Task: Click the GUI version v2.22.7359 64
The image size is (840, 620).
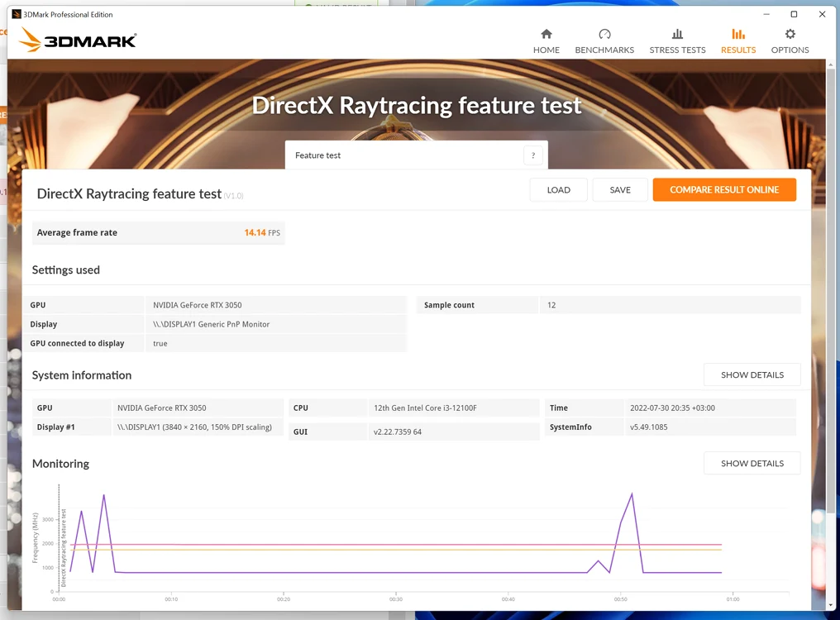Action: coord(398,432)
